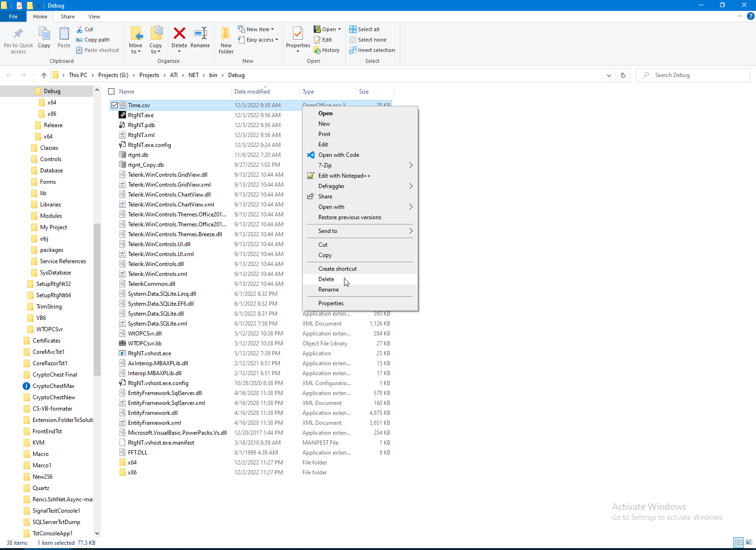
Task: Click Select none in ribbon
Action: click(368, 40)
